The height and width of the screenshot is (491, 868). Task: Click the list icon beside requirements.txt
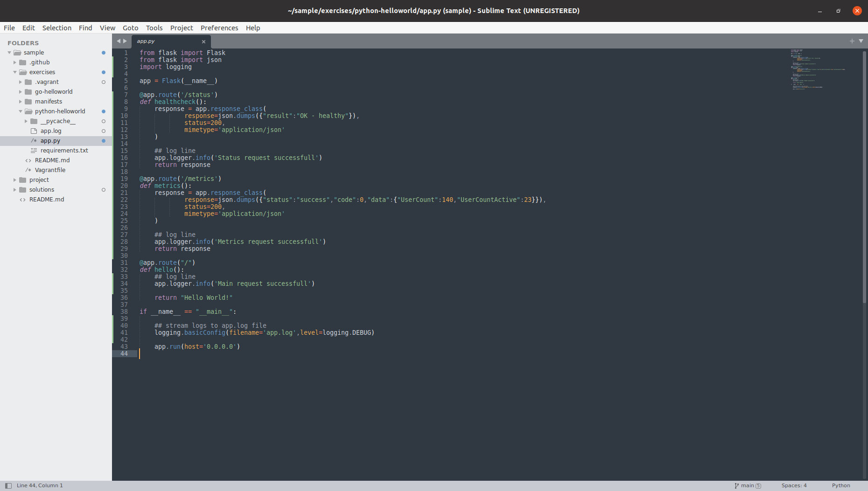(x=33, y=150)
